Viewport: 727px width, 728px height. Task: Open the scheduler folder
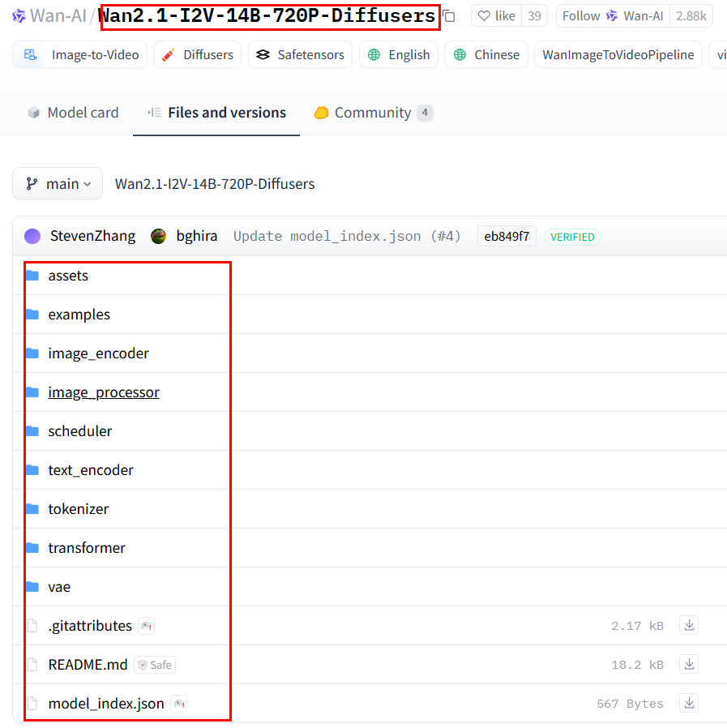point(80,431)
